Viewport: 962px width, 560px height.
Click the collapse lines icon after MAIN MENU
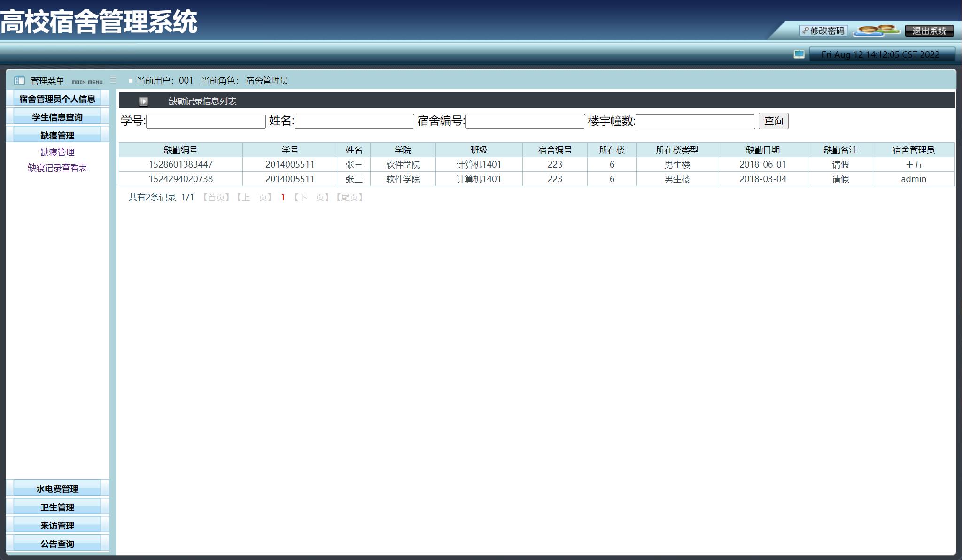point(113,80)
